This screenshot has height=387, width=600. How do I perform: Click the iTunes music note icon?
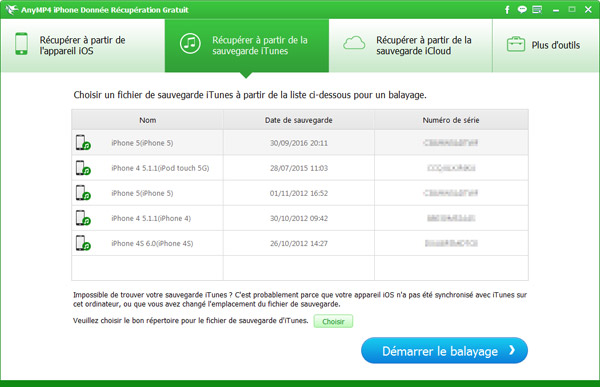(190, 43)
